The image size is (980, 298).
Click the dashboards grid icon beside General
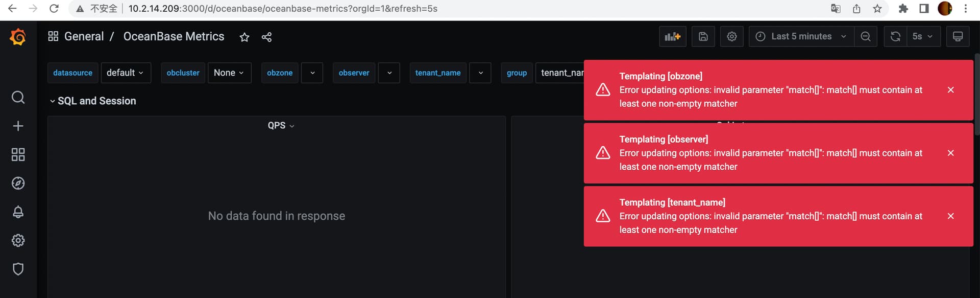point(53,36)
